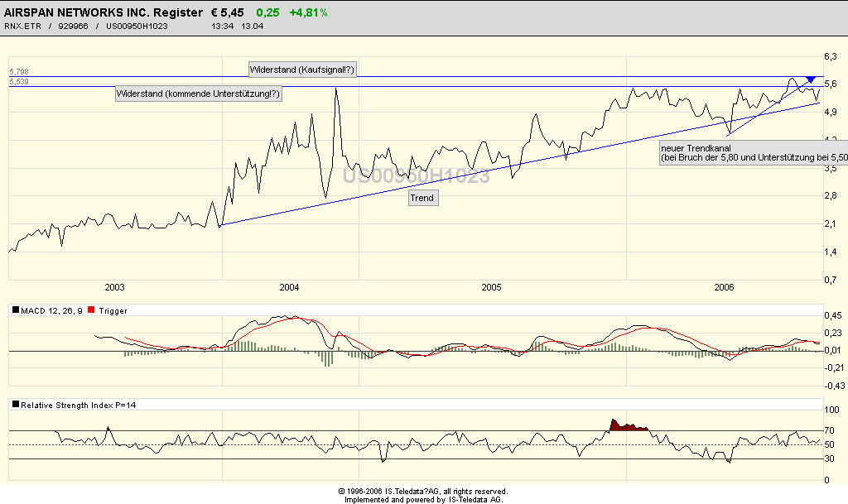Click the +4,81% change value
848x504 pixels.
coord(309,12)
